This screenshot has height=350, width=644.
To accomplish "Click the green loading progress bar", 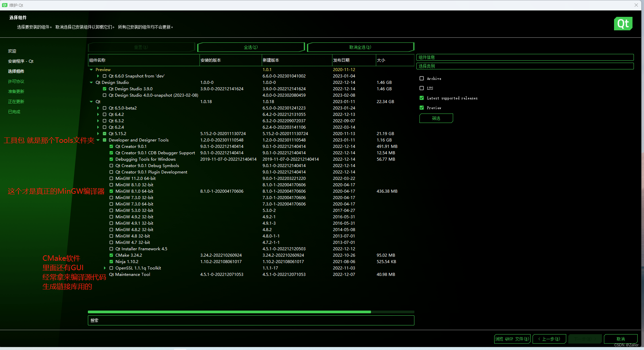I will click(x=229, y=312).
